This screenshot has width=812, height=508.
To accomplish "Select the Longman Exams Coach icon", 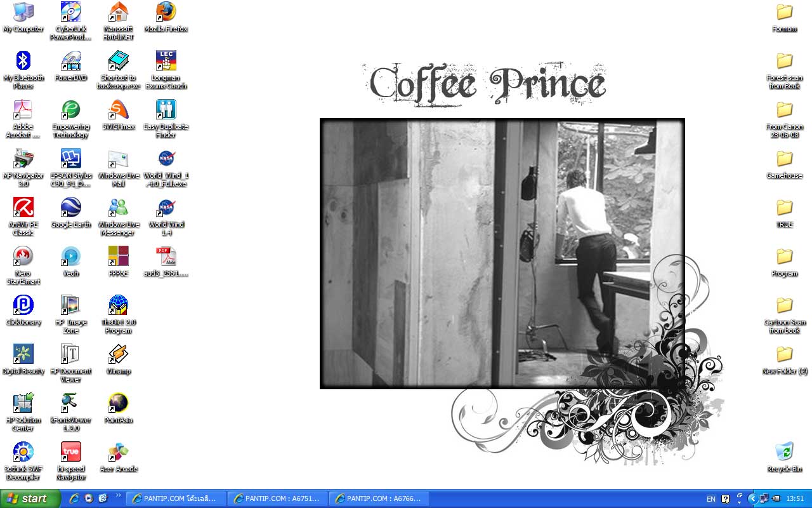I will 166,70.
